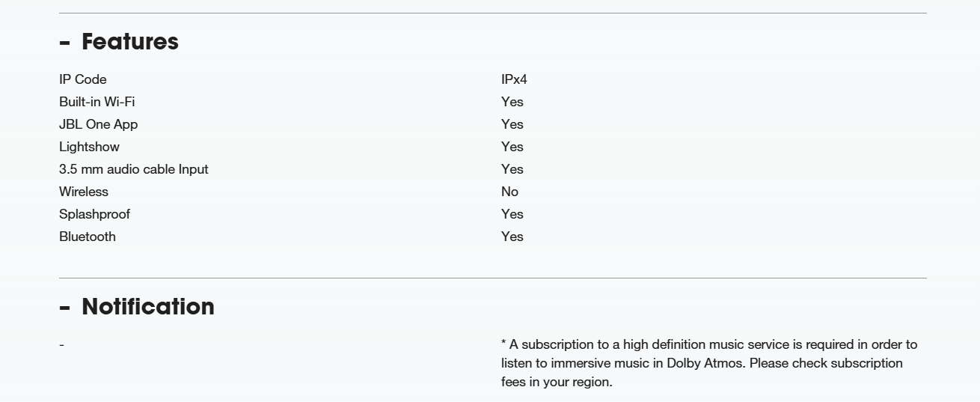Select the Built-in Wi-Fi row label

coord(97,102)
